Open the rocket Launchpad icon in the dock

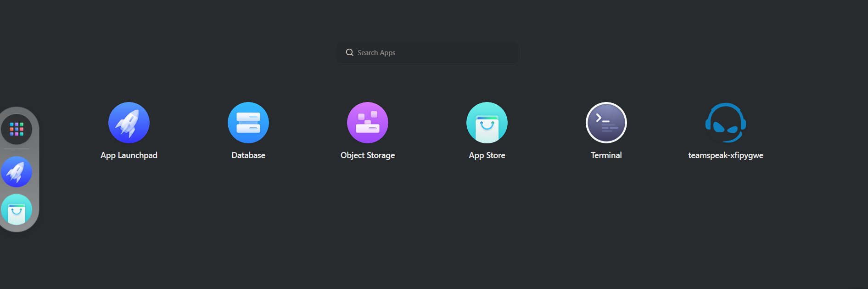(17, 172)
